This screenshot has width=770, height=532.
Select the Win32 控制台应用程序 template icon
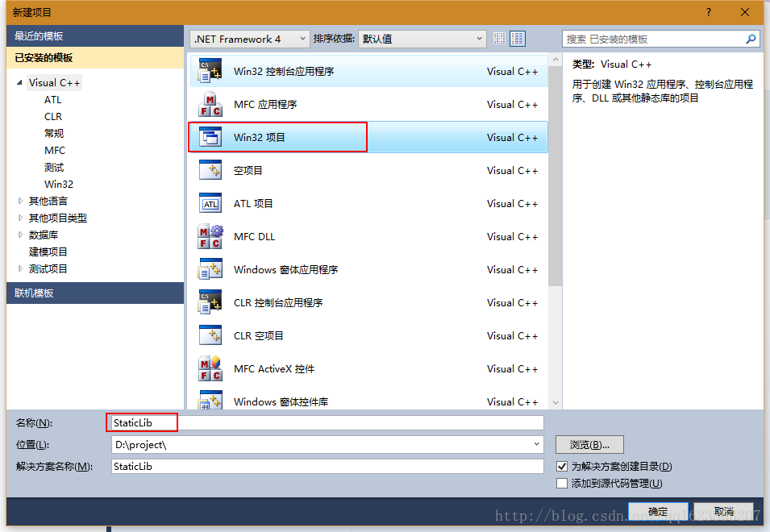click(x=210, y=71)
